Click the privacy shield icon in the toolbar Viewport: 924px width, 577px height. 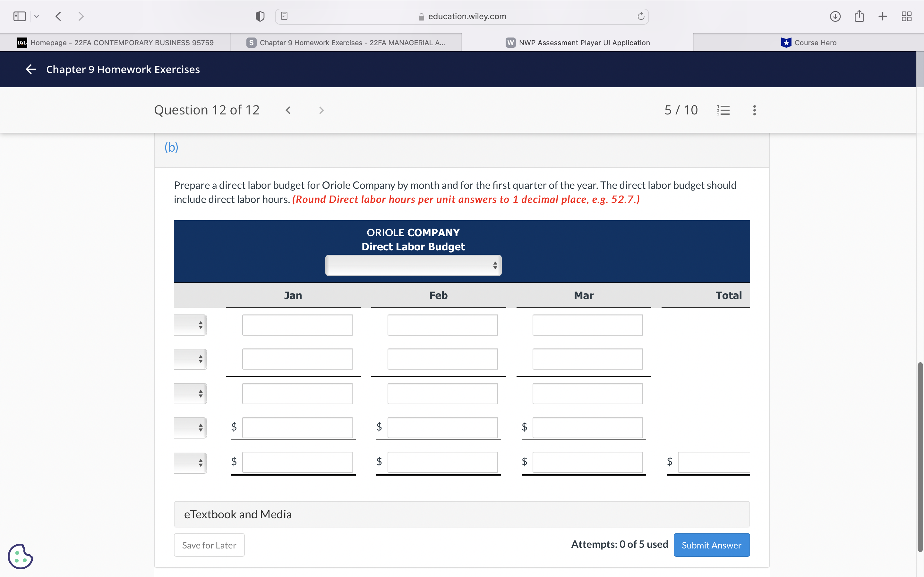coord(259,16)
